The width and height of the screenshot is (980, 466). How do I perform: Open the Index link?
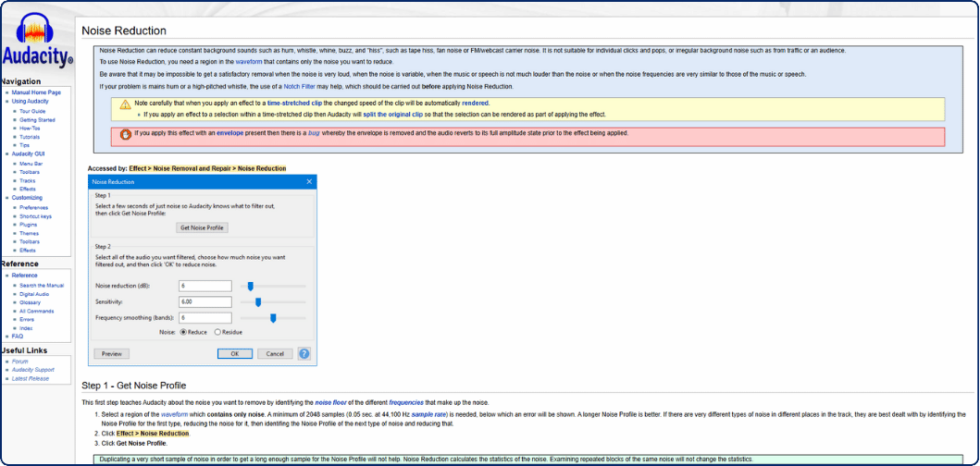pyautogui.click(x=26, y=328)
